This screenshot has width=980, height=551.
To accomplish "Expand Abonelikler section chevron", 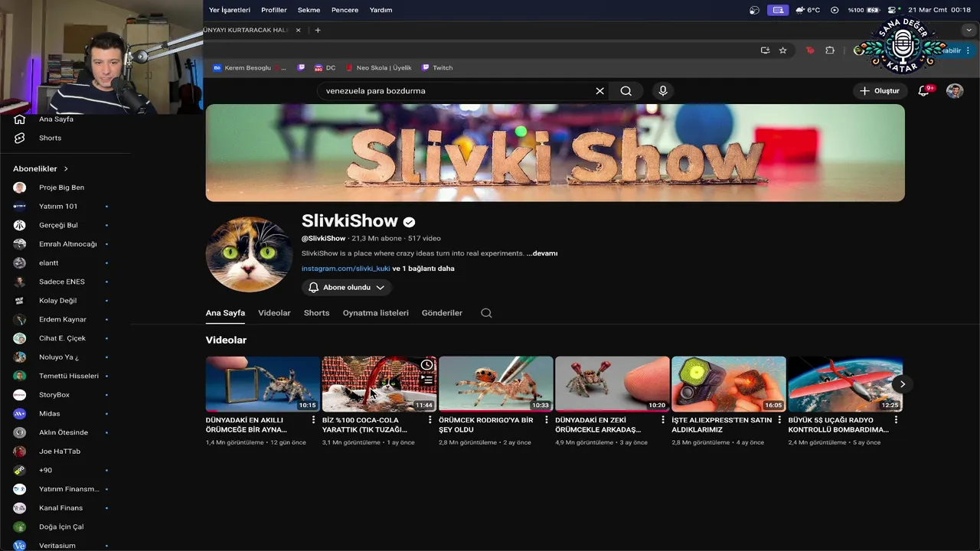I will [x=66, y=168].
